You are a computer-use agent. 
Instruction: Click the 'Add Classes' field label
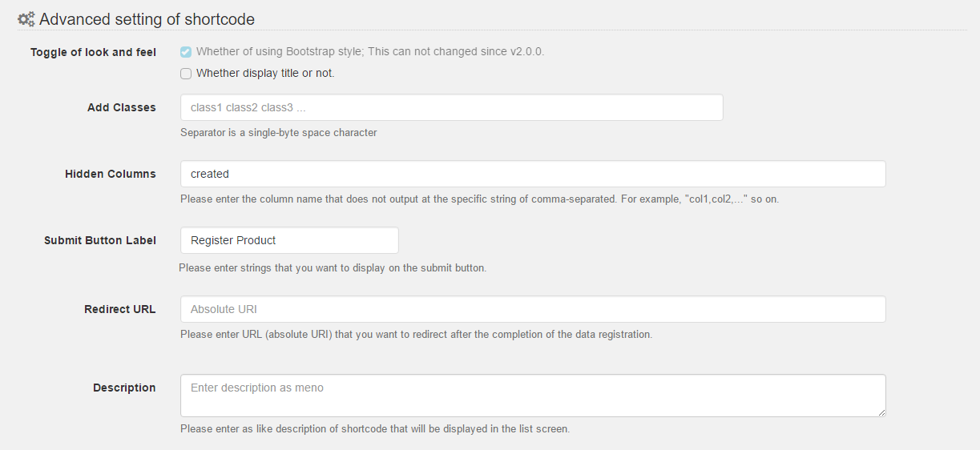click(122, 107)
